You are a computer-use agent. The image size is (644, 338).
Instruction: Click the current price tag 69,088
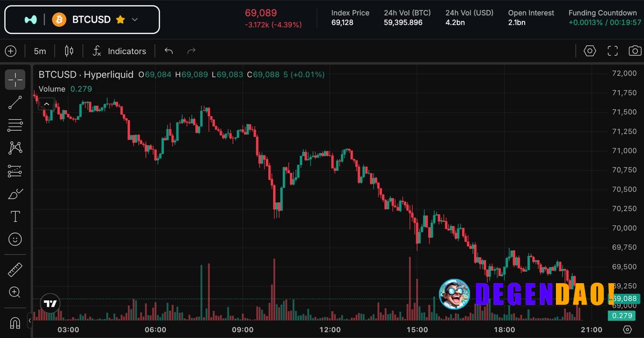coord(624,298)
